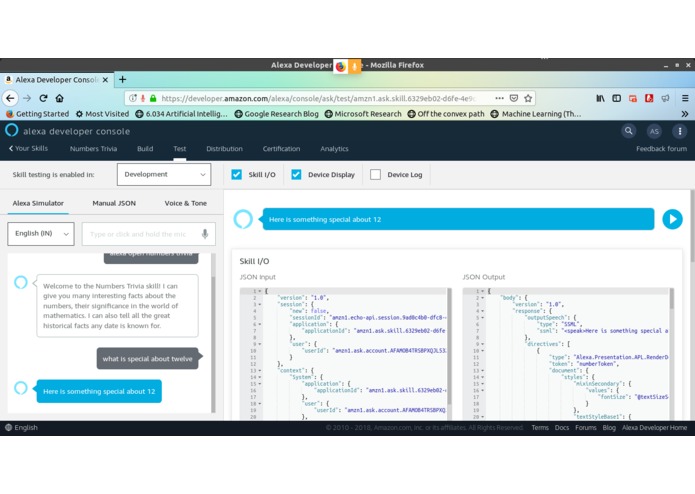The width and height of the screenshot is (695, 494).
Task: Go back to Your Skills
Action: click(x=28, y=148)
